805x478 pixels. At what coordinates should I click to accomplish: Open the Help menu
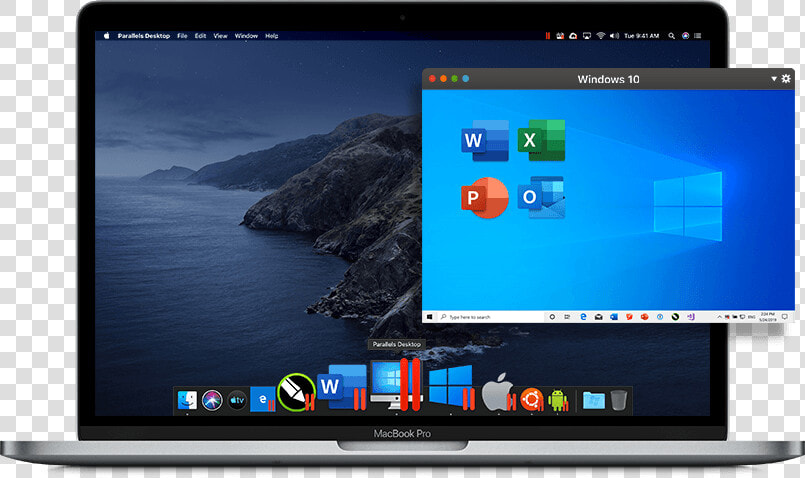point(272,36)
